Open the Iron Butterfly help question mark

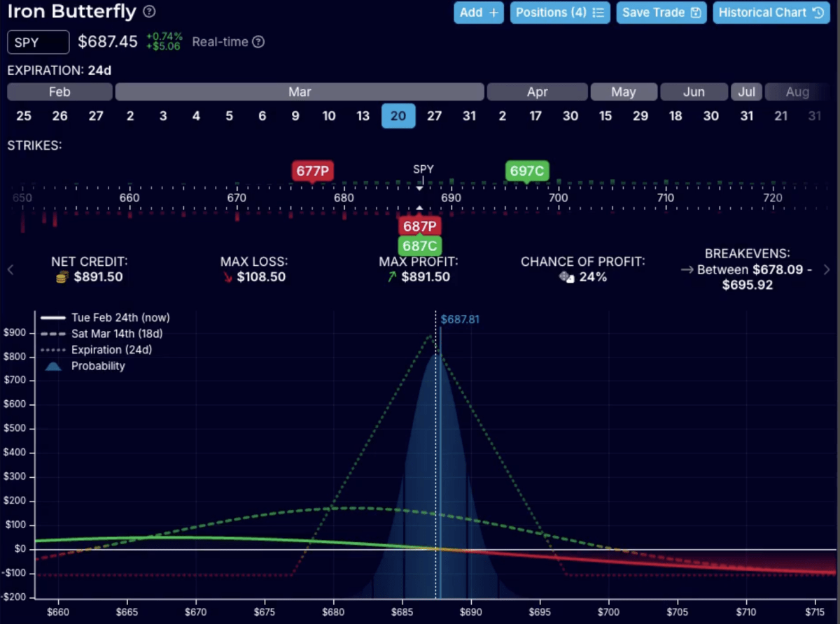[x=148, y=11]
